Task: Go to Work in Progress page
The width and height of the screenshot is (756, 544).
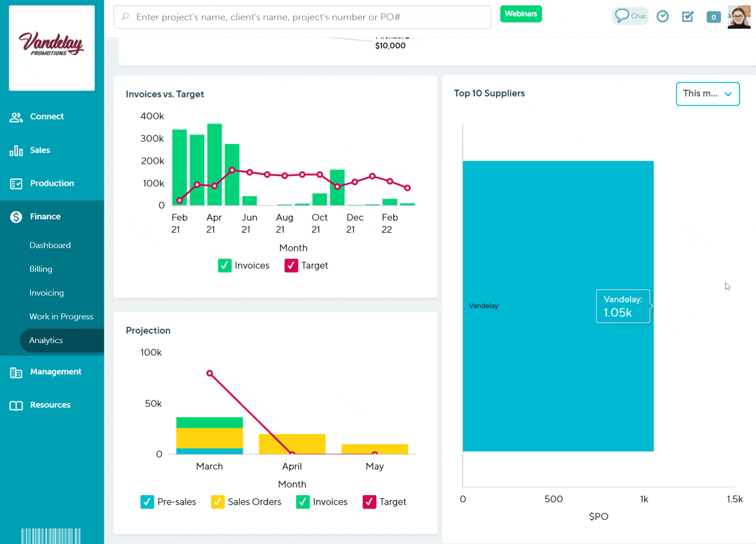Action: coord(61,316)
